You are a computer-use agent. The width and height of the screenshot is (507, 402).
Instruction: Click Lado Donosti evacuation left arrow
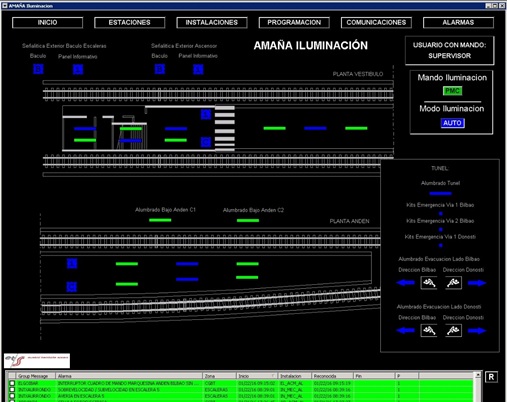coord(406,331)
